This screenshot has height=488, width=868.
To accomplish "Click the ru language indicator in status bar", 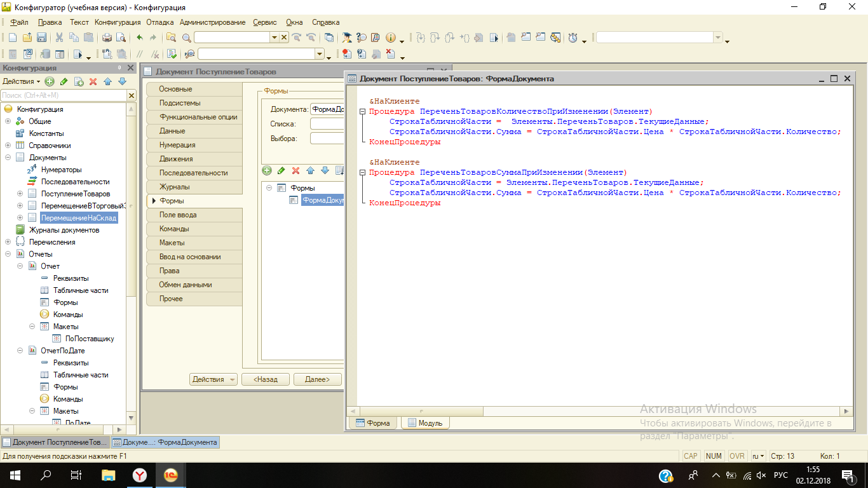I will 757,456.
